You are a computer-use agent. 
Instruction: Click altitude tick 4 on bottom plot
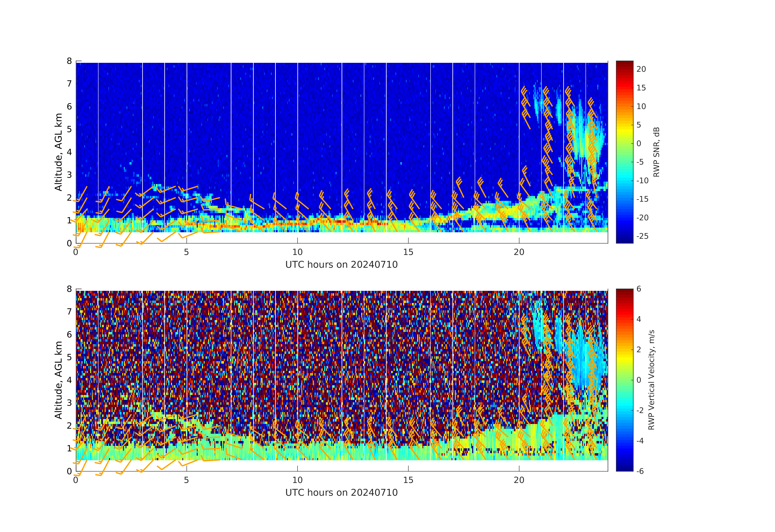69,380
